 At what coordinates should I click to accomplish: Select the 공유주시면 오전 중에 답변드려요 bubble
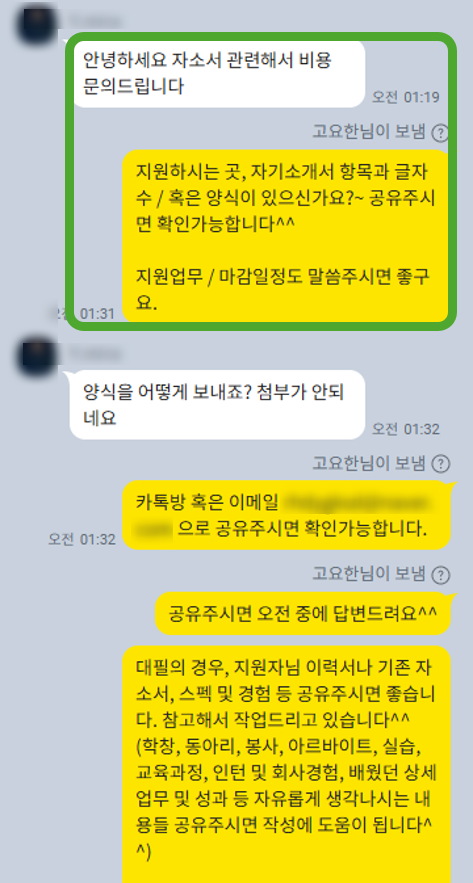tap(304, 614)
